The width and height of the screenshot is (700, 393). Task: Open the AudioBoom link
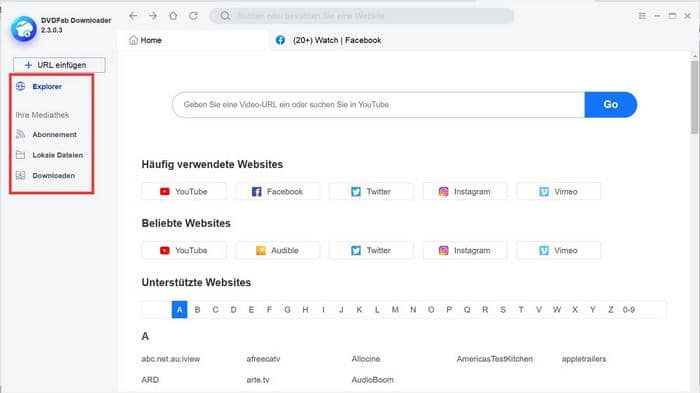point(373,380)
